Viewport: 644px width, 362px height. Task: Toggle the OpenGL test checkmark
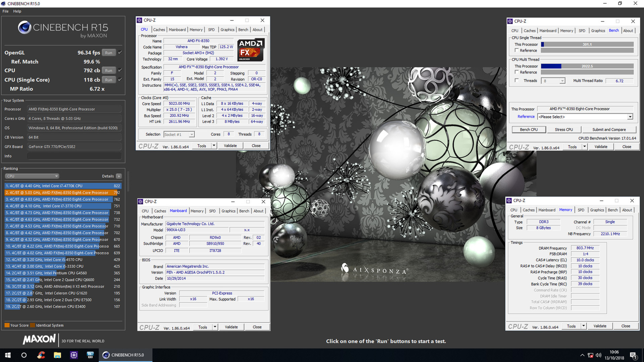tap(120, 52)
